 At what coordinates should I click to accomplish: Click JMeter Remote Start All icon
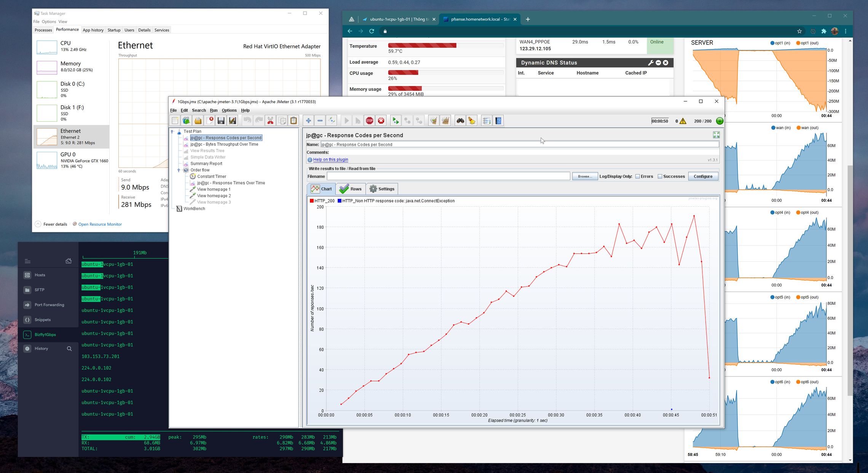[x=396, y=121]
